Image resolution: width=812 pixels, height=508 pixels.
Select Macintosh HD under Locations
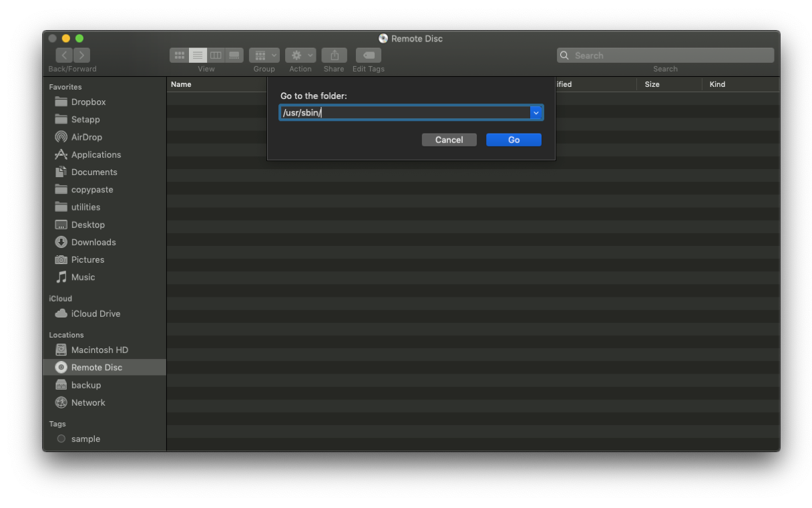[x=104, y=350]
